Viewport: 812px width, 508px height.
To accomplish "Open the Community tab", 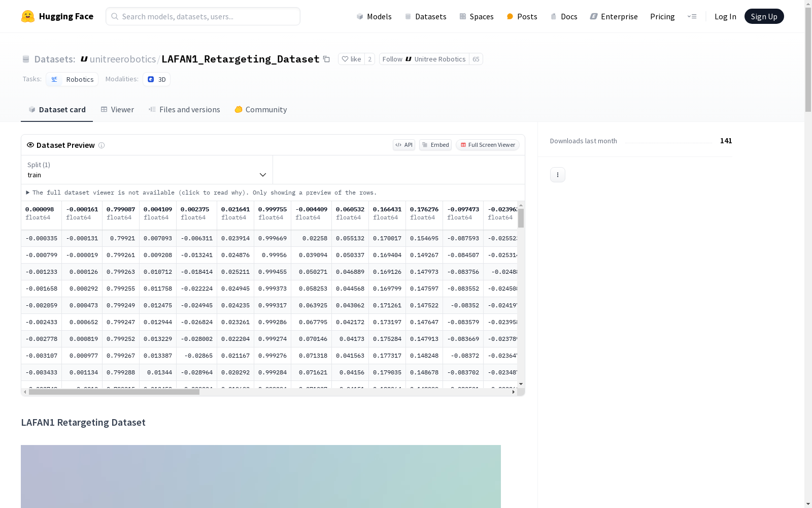I will point(261,110).
